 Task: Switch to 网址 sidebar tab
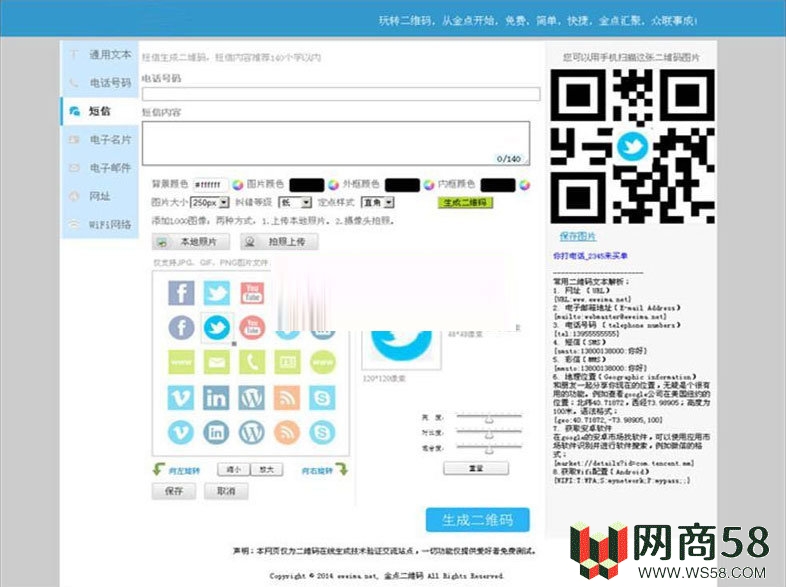click(100, 196)
